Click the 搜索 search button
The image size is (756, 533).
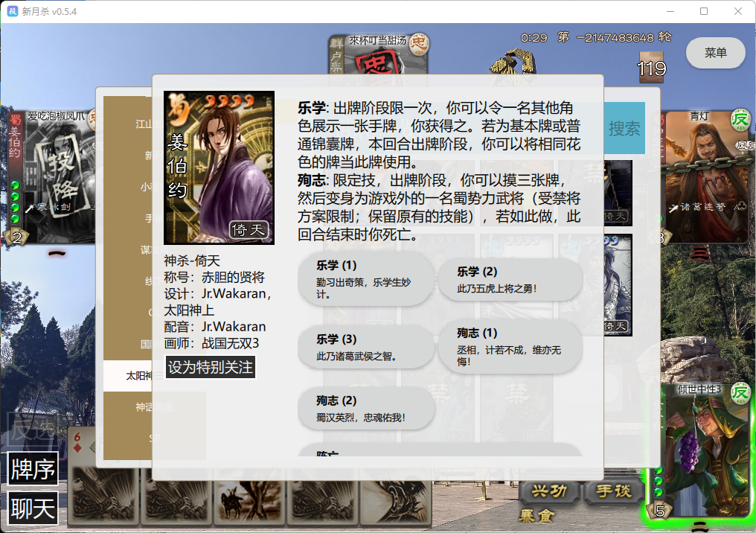[x=624, y=128]
